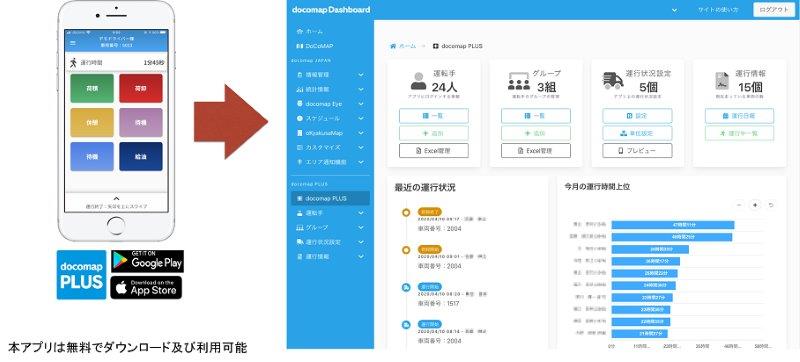The width and height of the screenshot is (800, 362).
Task: Click the ログアウト button
Action: (x=774, y=9)
